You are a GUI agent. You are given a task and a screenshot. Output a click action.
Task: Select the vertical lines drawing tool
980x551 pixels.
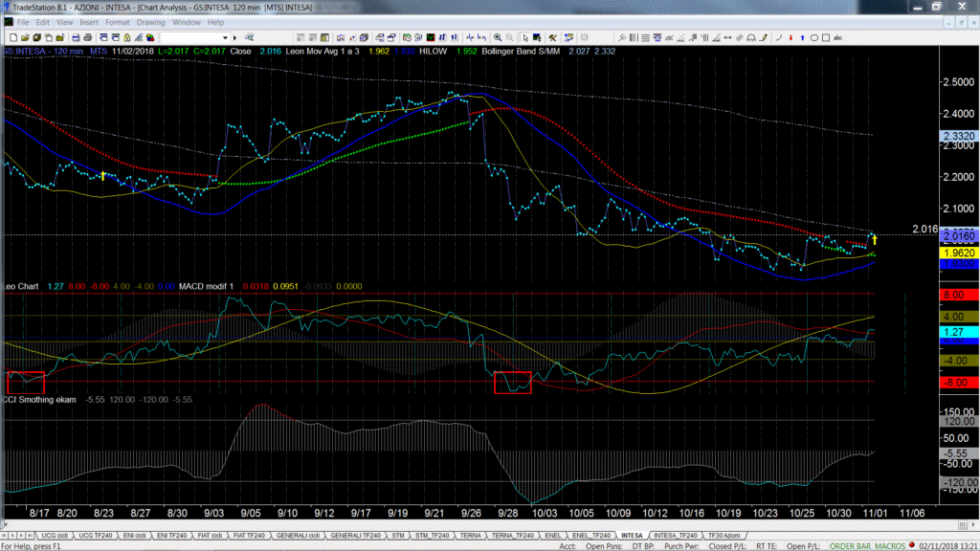(x=634, y=37)
